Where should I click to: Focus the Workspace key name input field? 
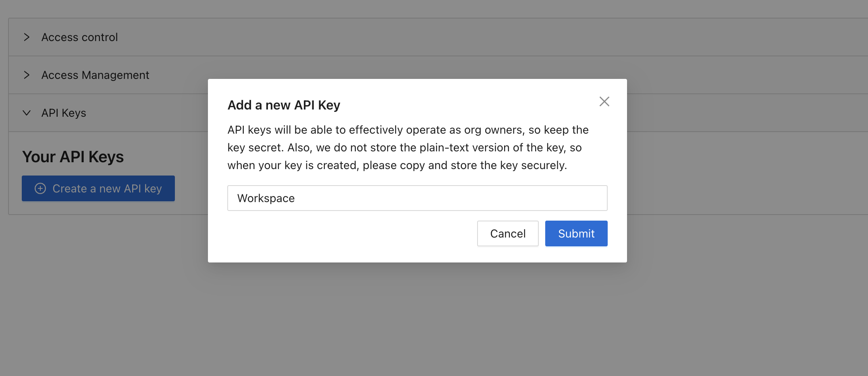coord(417,198)
